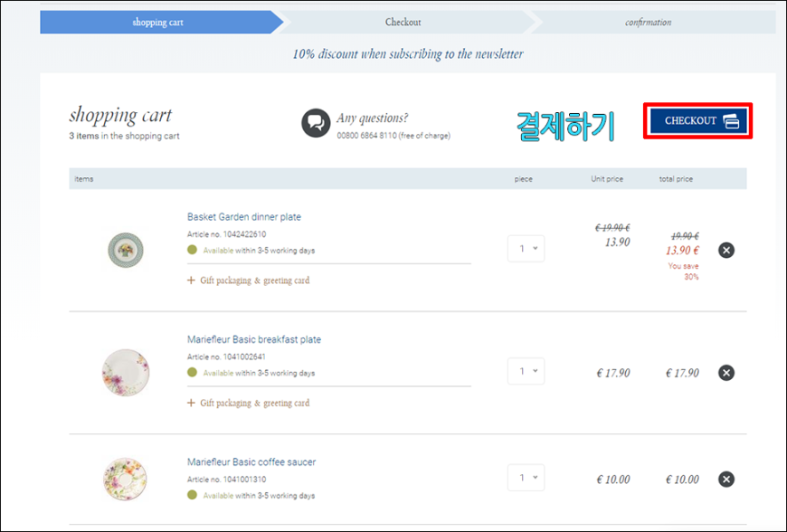
Task: Click the Basket Garden plate thumbnail
Action: click(x=126, y=250)
